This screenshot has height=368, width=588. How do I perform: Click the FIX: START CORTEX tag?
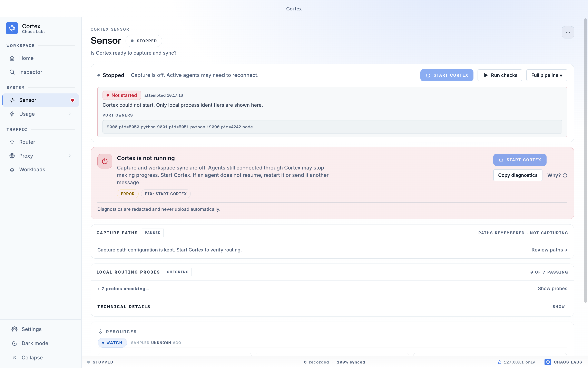[166, 194]
